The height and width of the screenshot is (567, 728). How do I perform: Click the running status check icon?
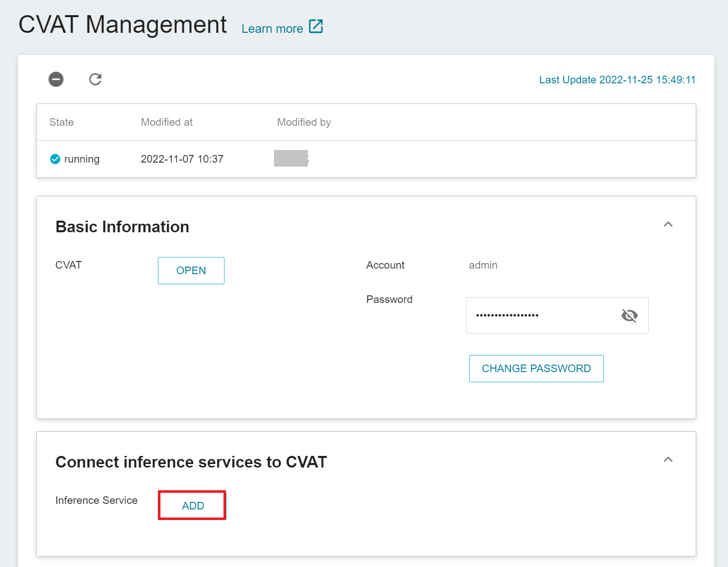tap(55, 159)
